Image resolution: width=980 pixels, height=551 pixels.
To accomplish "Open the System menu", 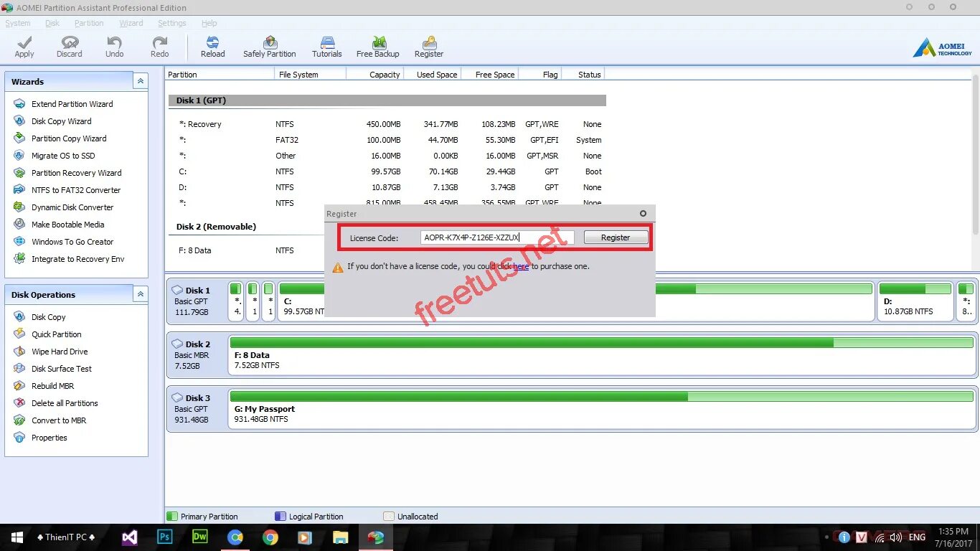I will [x=18, y=23].
